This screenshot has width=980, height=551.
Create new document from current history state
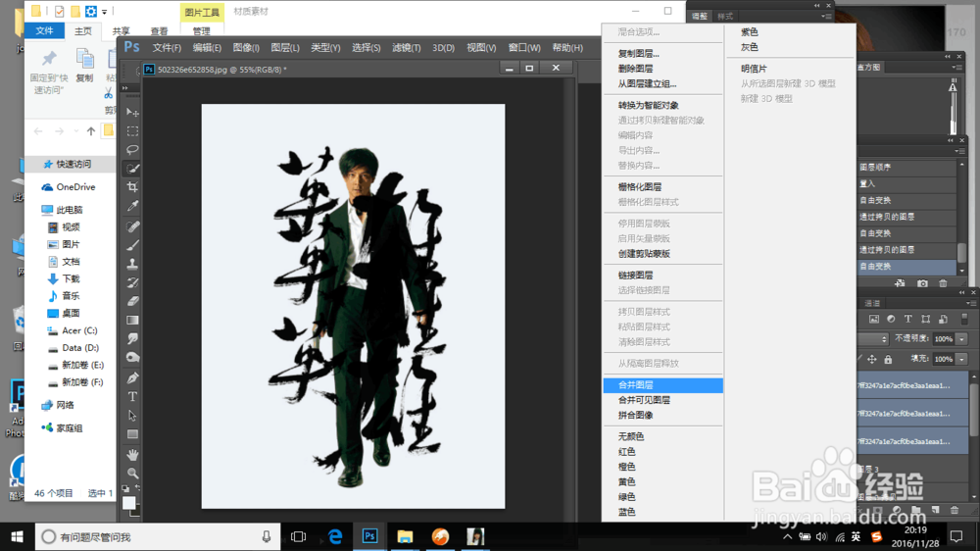tap(900, 283)
